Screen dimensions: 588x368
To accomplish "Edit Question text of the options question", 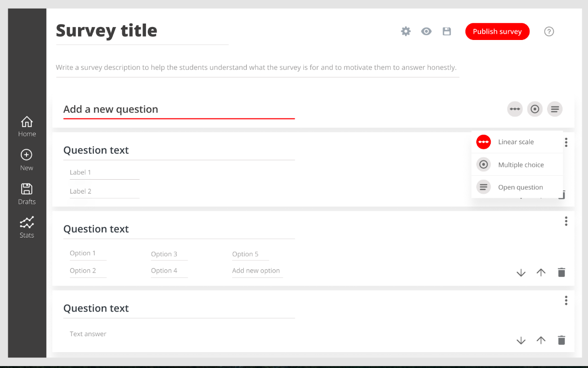I will 179,230.
